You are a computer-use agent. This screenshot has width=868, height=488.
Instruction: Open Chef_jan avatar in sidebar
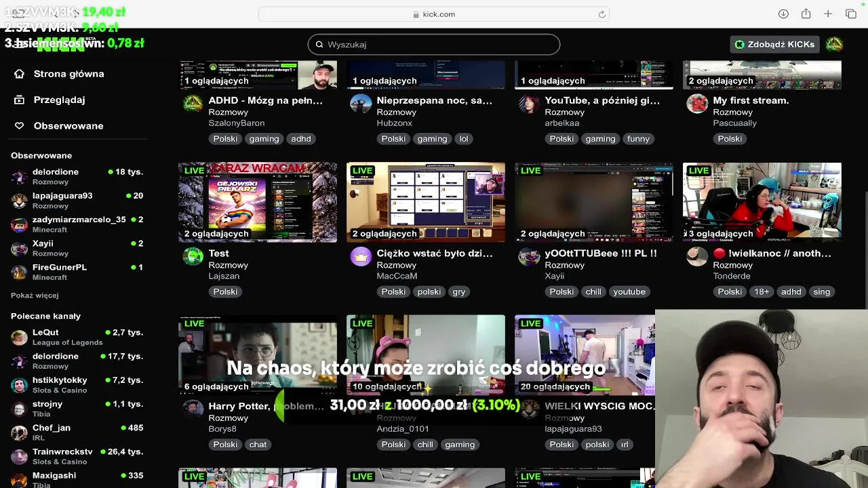20,432
